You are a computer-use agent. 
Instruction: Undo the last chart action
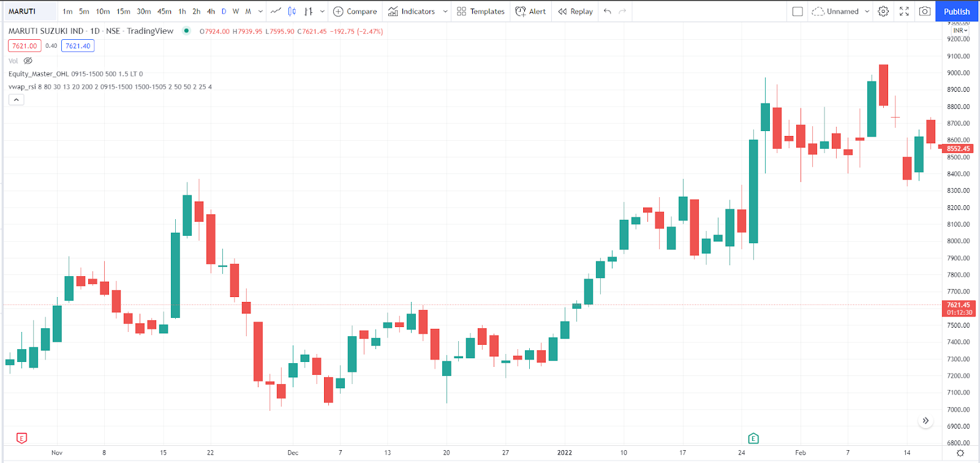[x=608, y=11]
